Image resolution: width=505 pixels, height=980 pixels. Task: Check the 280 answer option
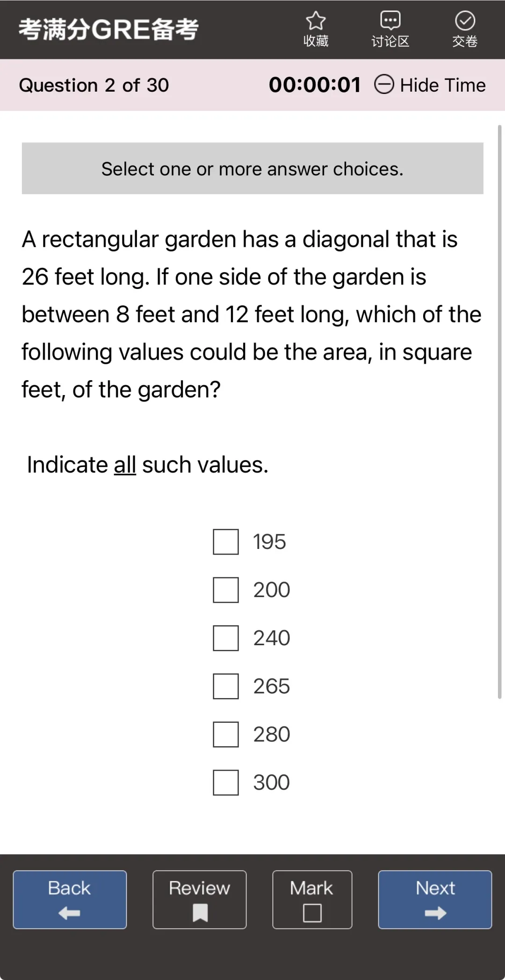(226, 735)
